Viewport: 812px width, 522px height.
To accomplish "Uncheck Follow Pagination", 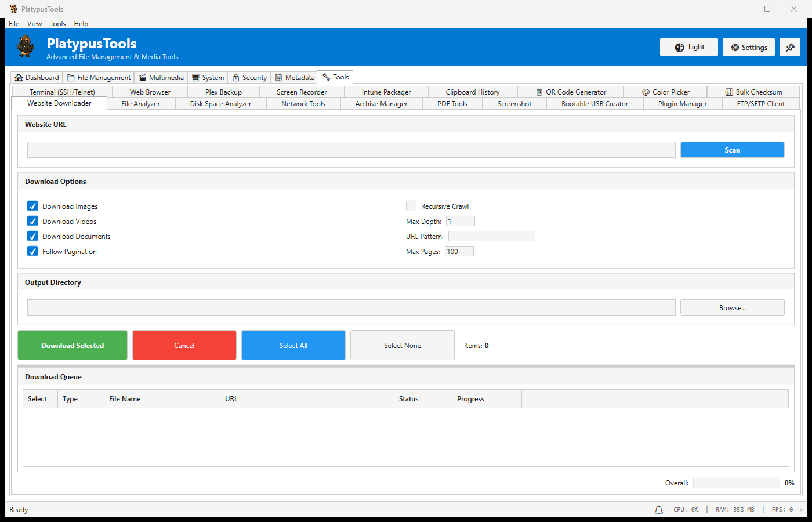I will click(32, 251).
